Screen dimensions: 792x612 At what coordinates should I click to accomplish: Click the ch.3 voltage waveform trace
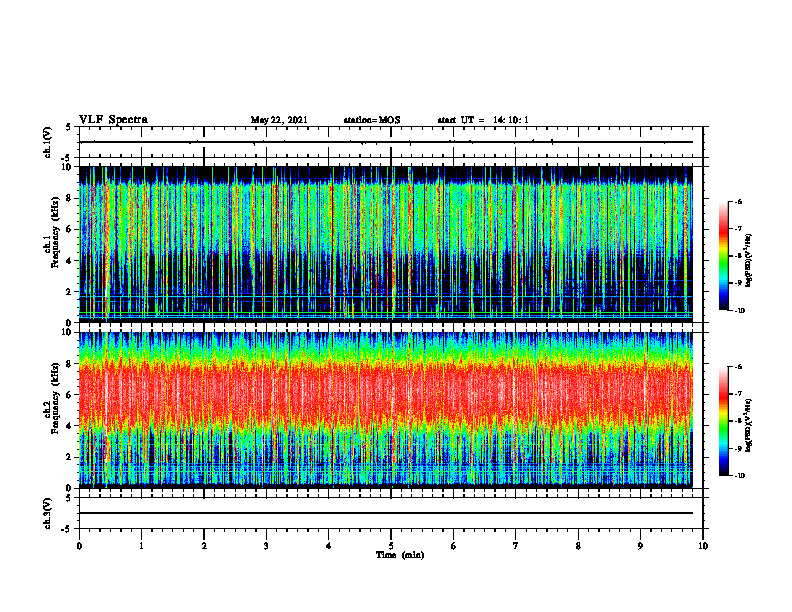point(386,513)
